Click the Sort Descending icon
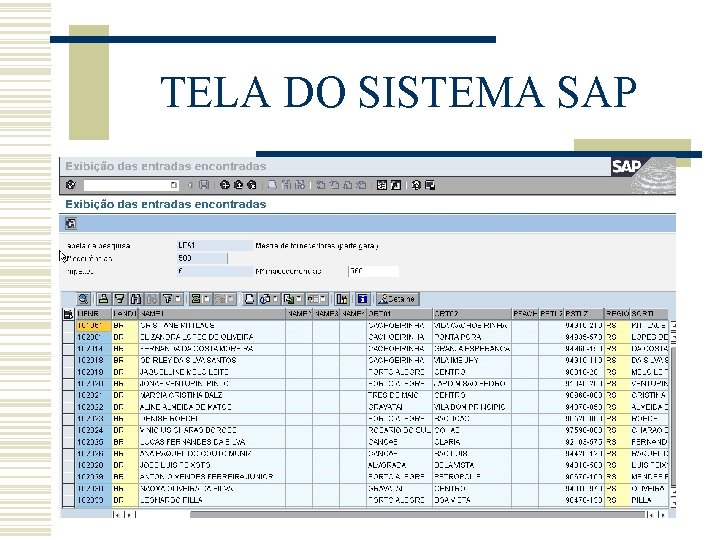The height and width of the screenshot is (540, 720). click(x=119, y=299)
